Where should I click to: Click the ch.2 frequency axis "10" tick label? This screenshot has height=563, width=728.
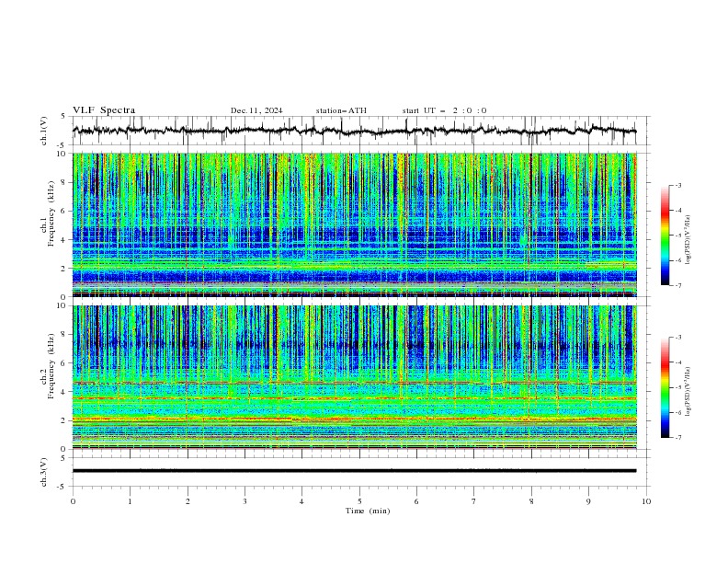click(63, 305)
